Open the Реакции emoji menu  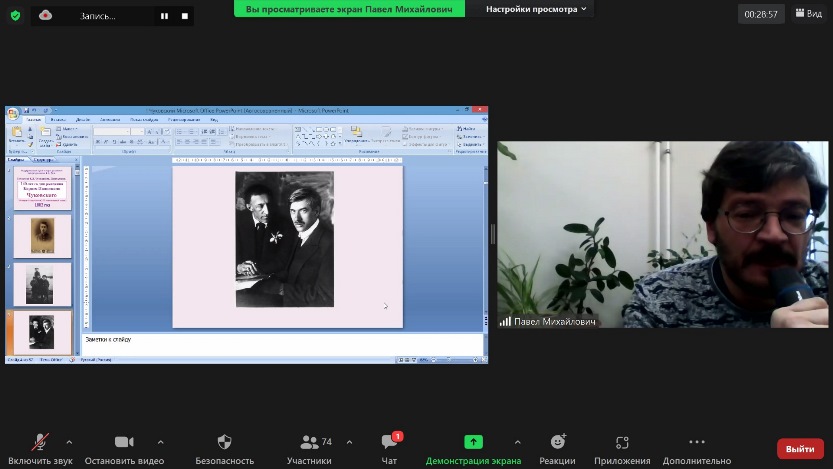(557, 443)
